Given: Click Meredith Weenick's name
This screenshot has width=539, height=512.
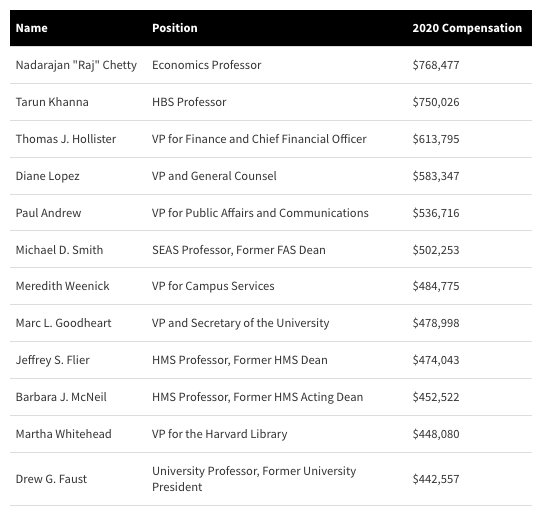Looking at the screenshot, I should coord(63,286).
